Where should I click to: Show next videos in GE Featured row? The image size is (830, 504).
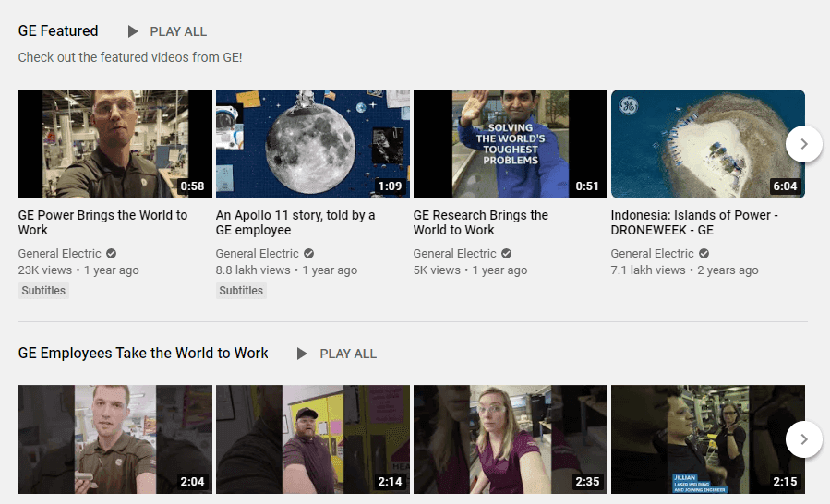click(x=804, y=144)
